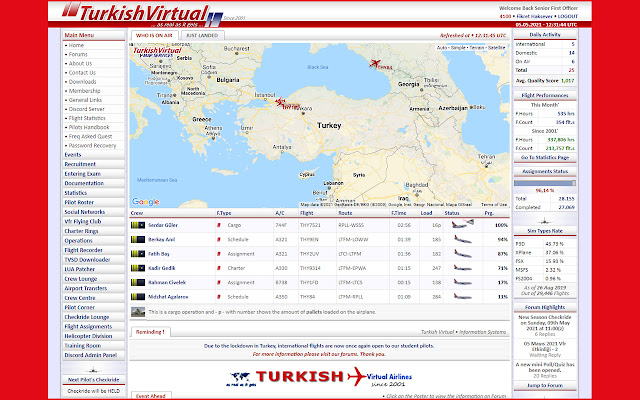Open the Reminding ! tab
Image resolution: width=640 pixels, height=400 pixels.
click(150, 332)
